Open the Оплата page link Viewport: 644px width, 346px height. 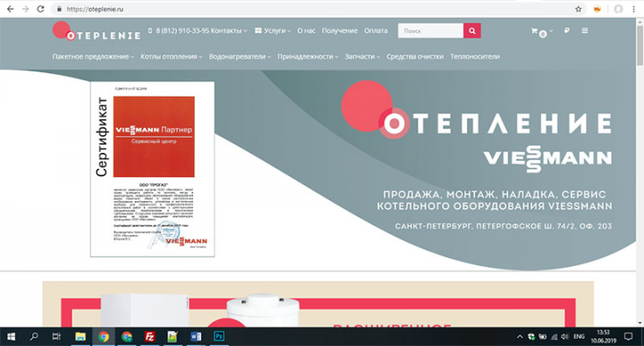pos(376,30)
